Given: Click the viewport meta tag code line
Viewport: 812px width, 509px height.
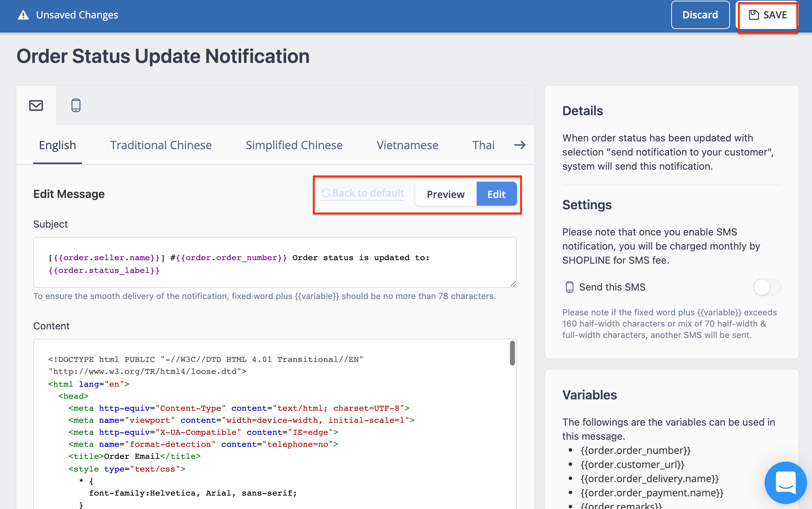Looking at the screenshot, I should pos(242,420).
